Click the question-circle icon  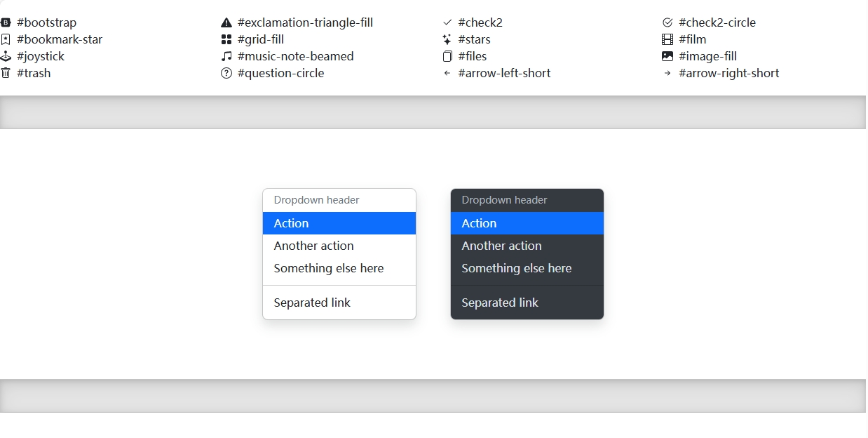[226, 73]
